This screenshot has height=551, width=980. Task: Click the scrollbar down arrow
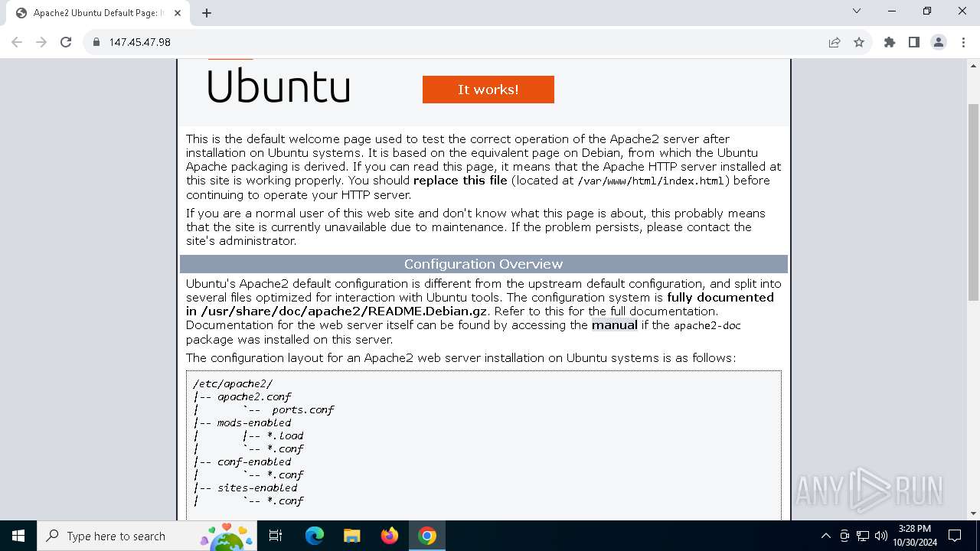973,514
